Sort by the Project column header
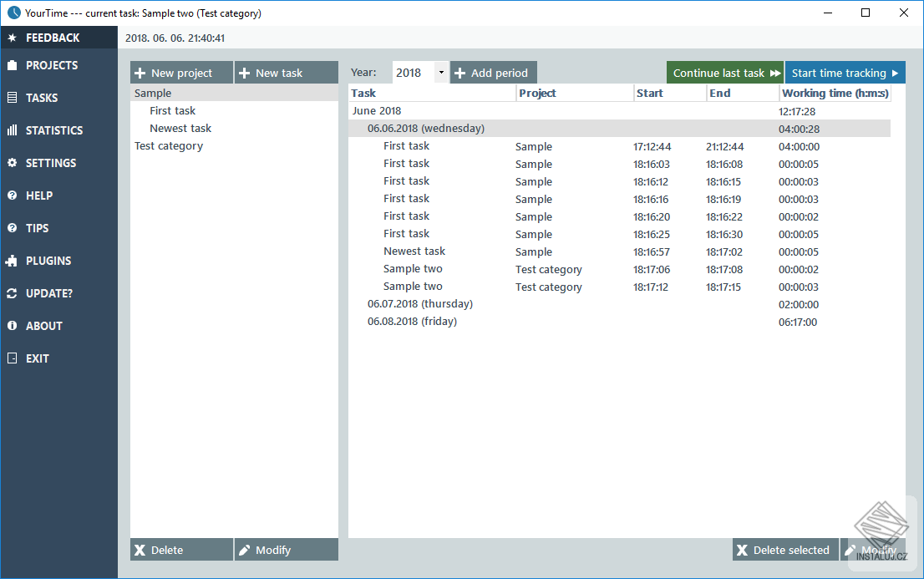The width and height of the screenshot is (924, 579). [575, 94]
